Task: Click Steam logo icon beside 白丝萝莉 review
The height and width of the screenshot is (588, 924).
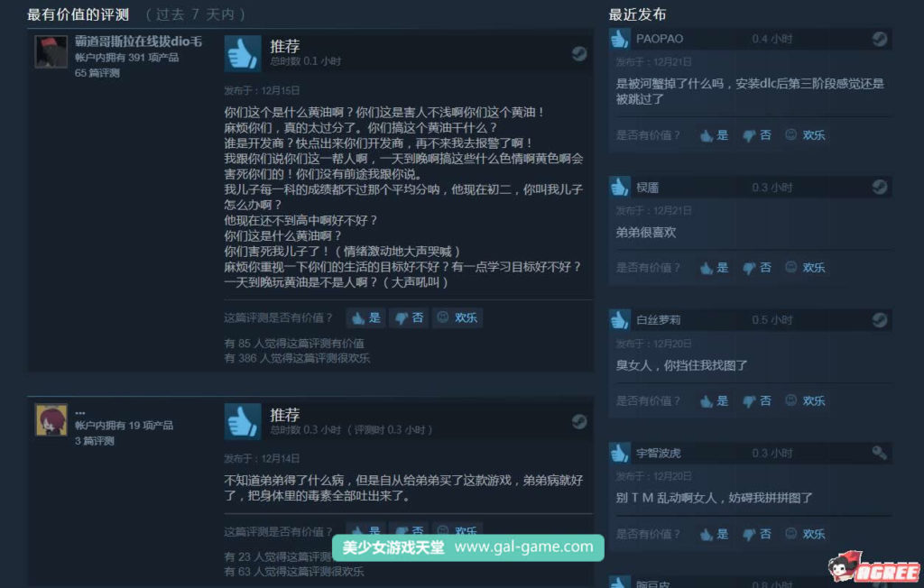Action: coord(879,320)
